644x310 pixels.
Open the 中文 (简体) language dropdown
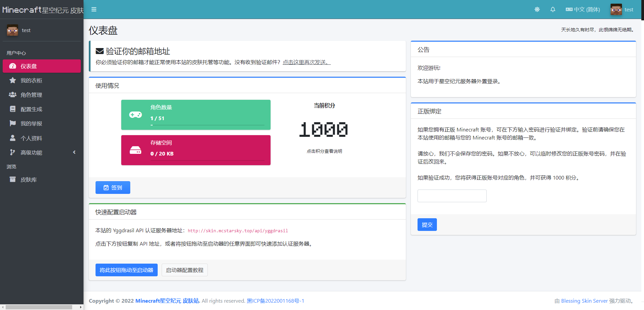[x=582, y=9]
